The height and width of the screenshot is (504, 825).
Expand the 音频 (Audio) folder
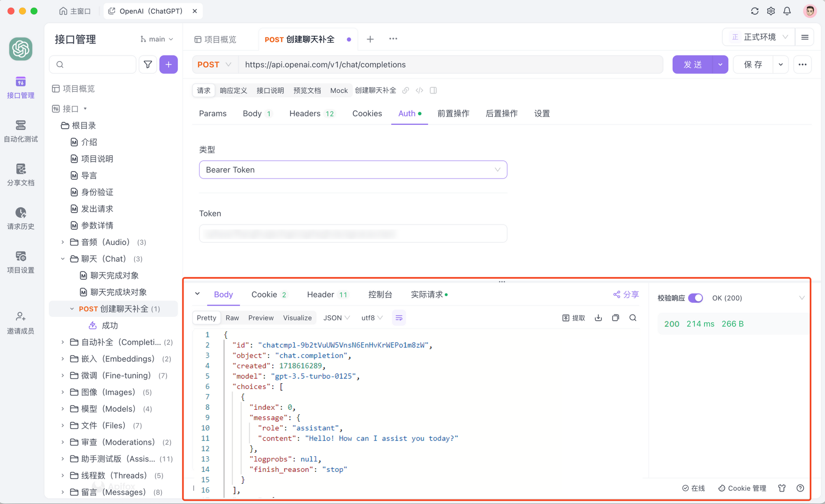pyautogui.click(x=63, y=242)
